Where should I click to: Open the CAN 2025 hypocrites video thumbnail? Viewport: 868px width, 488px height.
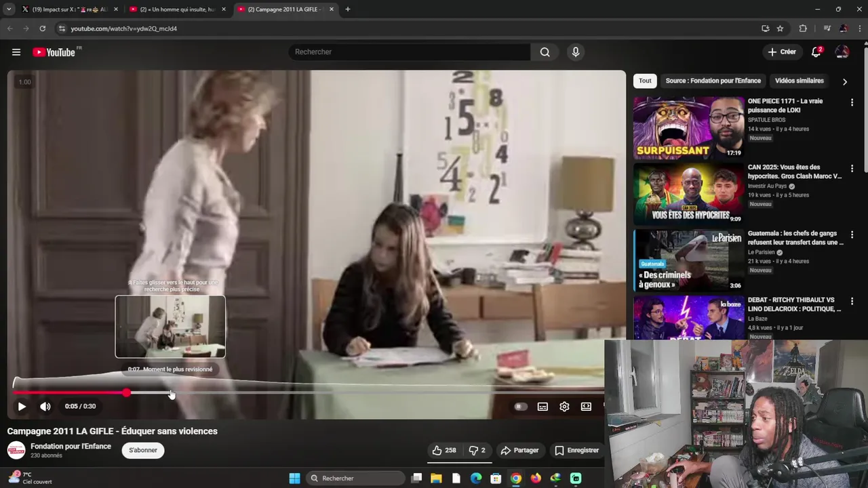pyautogui.click(x=688, y=194)
